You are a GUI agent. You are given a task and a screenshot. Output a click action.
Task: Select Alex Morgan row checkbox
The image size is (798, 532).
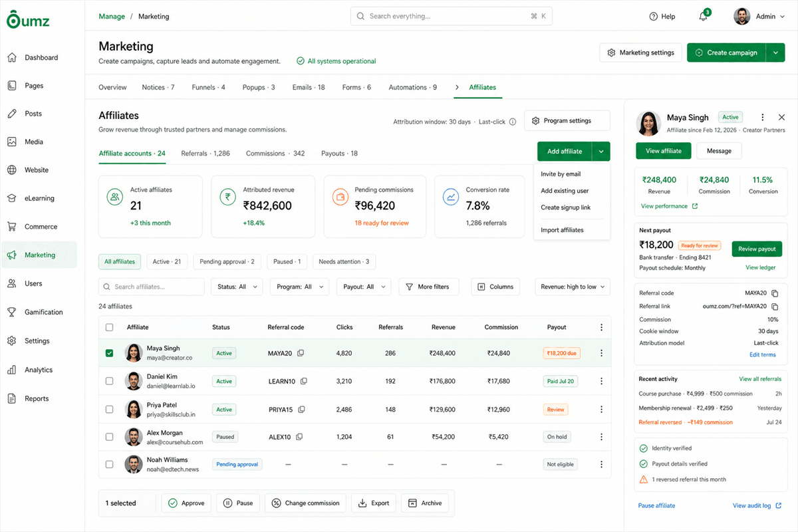click(x=110, y=437)
